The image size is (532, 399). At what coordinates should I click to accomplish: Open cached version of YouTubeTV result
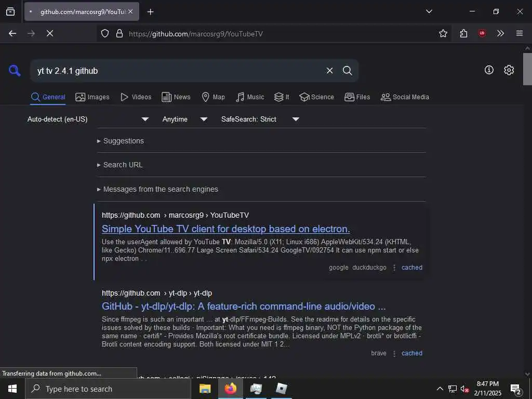pos(412,268)
